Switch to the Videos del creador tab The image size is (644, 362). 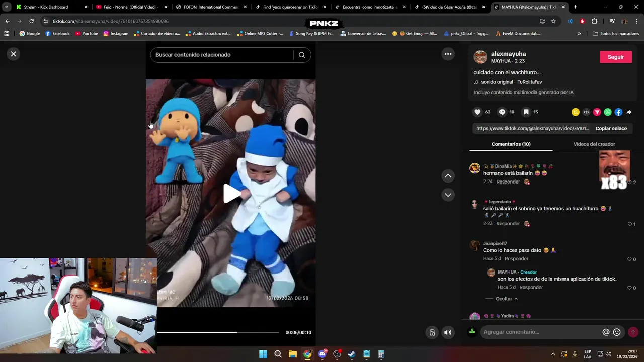(594, 144)
